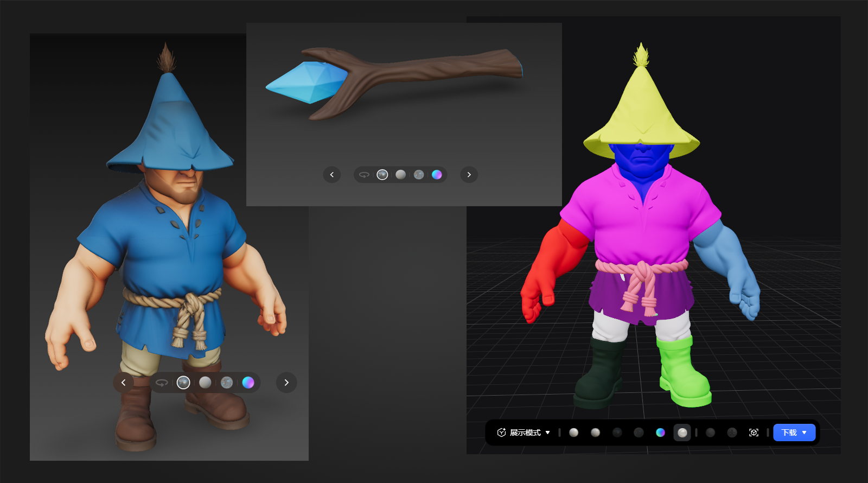Select the gradient sphere under the staff model
This screenshot has width=868, height=483.
pos(437,175)
